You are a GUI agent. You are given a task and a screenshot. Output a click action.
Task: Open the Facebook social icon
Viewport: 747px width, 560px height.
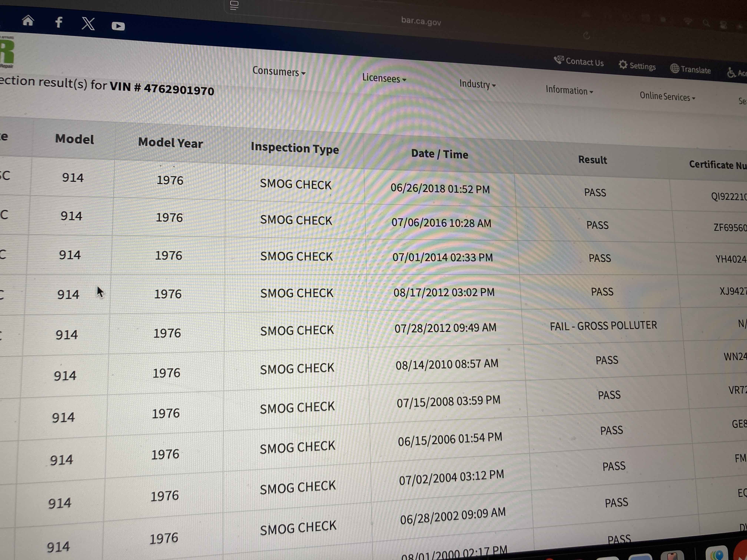[x=59, y=22]
